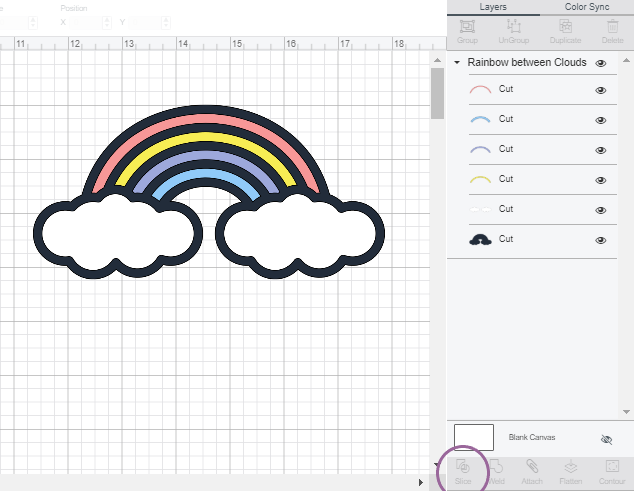Hide the purple arc Cut layer
This screenshot has width=634, height=491.
pyautogui.click(x=601, y=150)
